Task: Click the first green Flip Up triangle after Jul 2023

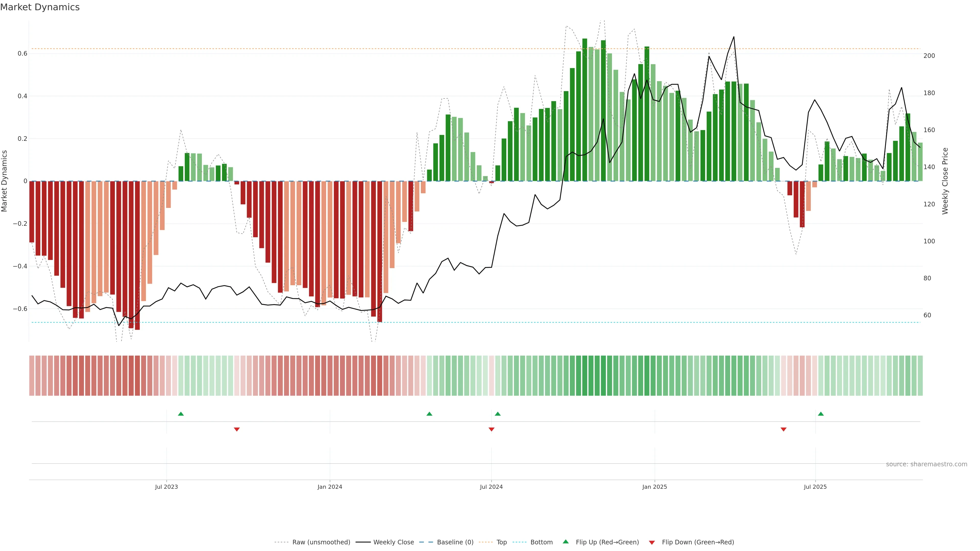Action: coord(181,414)
